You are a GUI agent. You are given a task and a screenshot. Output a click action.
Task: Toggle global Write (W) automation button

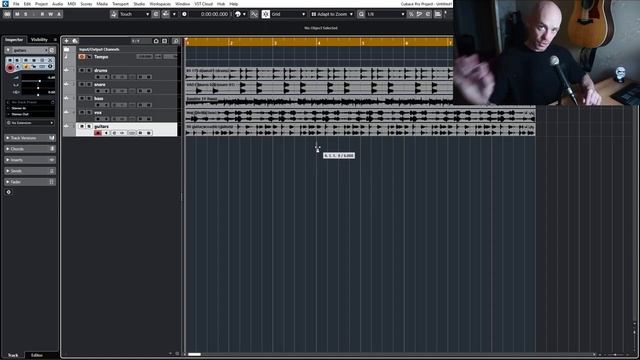51,14
